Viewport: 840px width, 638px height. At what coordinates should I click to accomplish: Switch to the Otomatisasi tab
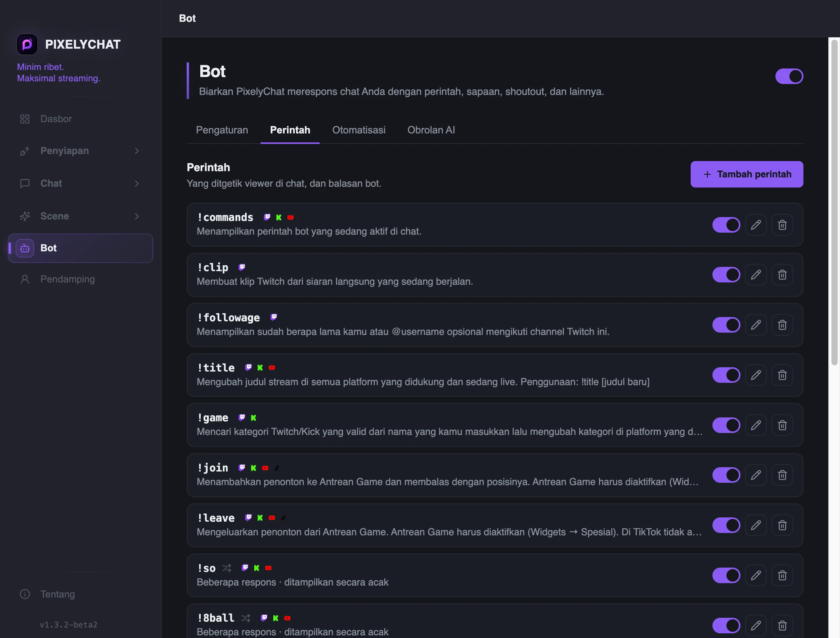coord(359,130)
